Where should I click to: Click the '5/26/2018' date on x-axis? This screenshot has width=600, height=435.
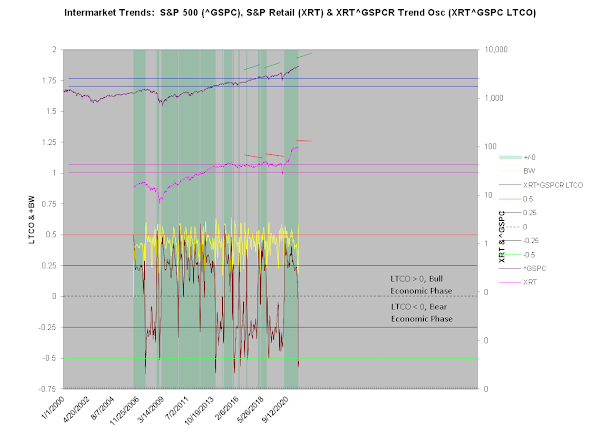point(250,409)
